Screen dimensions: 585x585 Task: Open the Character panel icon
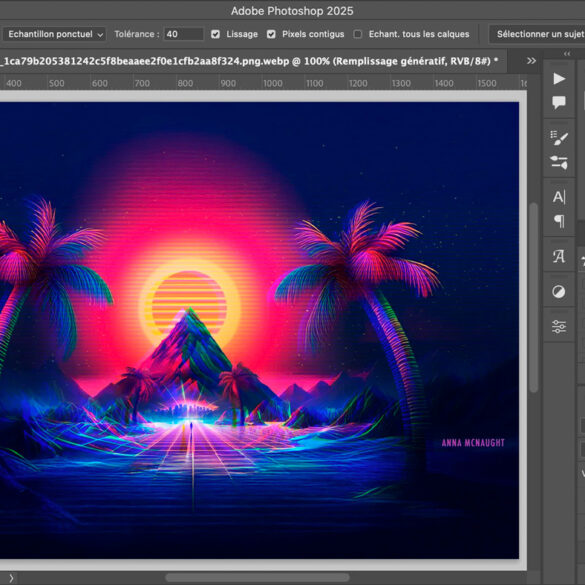pyautogui.click(x=559, y=197)
